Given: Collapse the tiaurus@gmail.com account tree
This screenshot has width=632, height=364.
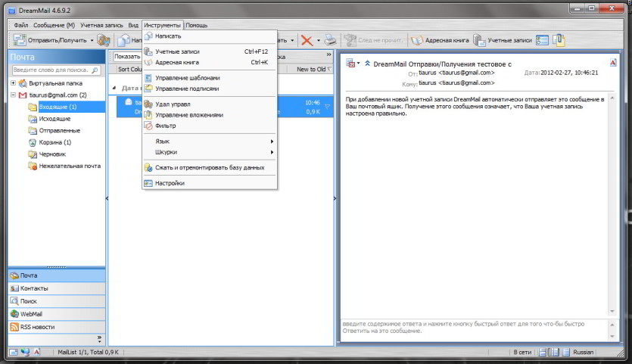Looking at the screenshot, I should 14,95.
